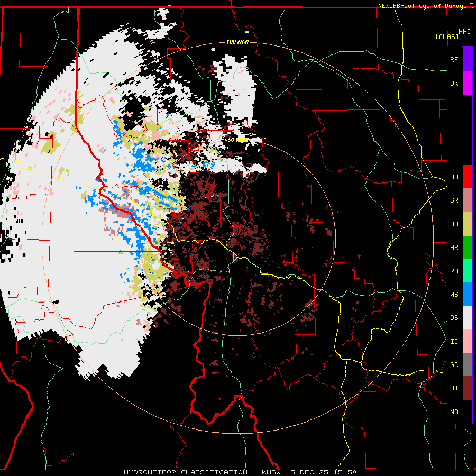
Task: Click the GC legend label
Action: (454, 365)
